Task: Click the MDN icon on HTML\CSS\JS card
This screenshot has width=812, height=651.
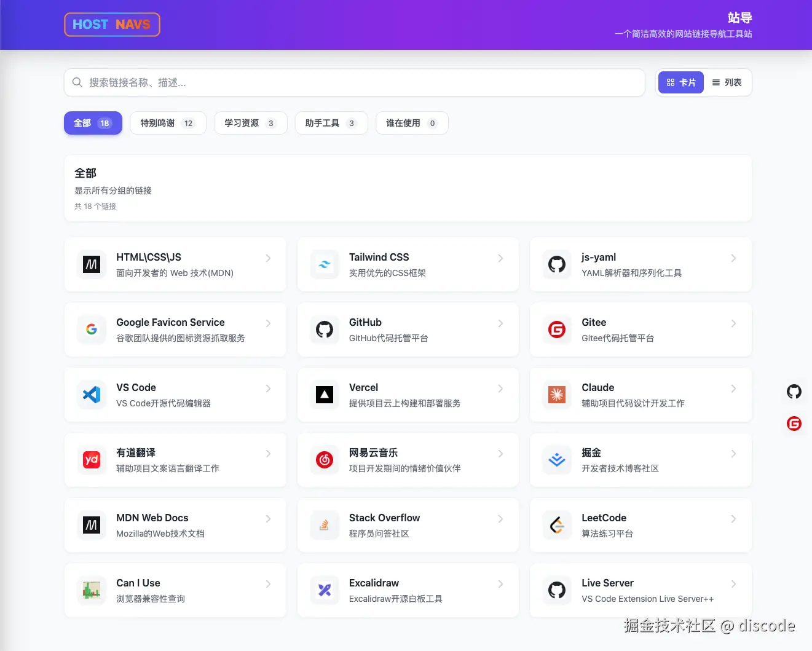Action: pos(92,264)
